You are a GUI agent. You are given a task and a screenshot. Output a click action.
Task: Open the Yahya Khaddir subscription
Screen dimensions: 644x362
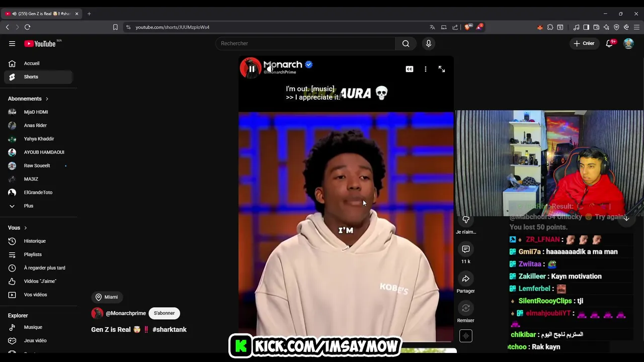click(38, 139)
